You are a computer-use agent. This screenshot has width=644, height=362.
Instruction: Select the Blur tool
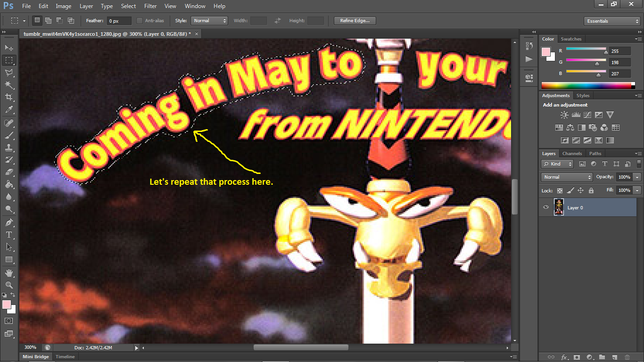pyautogui.click(x=9, y=197)
